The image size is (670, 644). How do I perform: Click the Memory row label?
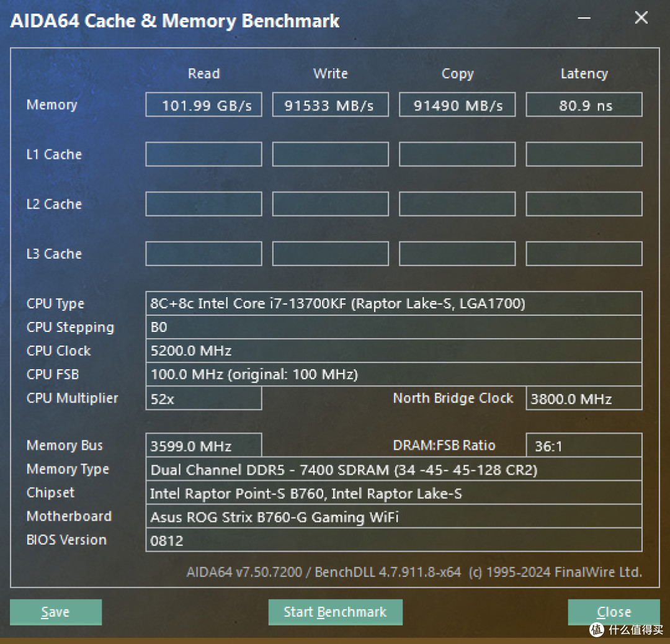pyautogui.click(x=51, y=105)
